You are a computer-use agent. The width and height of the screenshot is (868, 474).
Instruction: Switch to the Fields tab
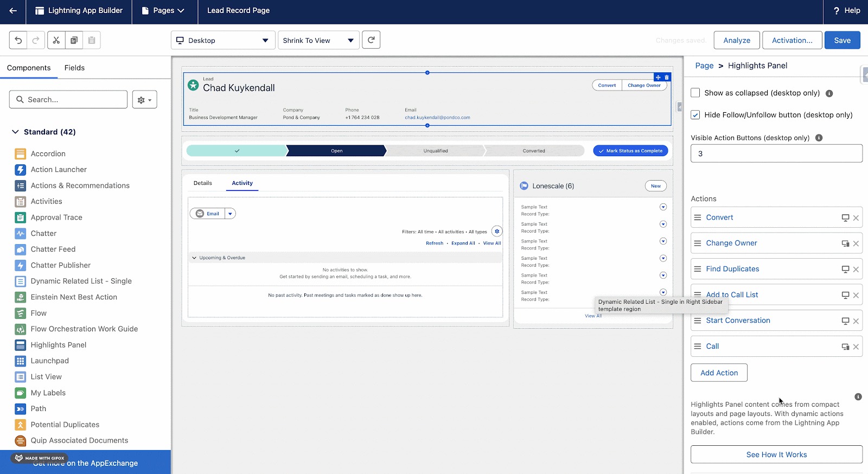click(74, 68)
